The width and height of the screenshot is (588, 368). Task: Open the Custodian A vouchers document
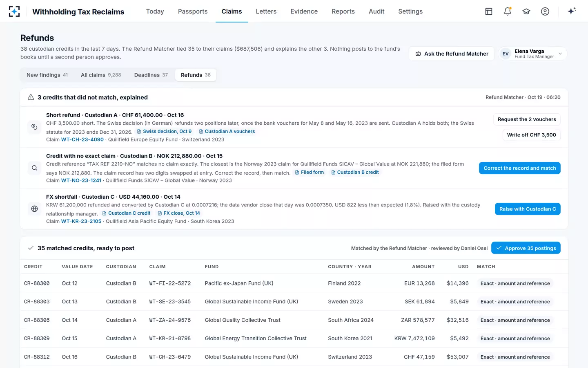227,131
